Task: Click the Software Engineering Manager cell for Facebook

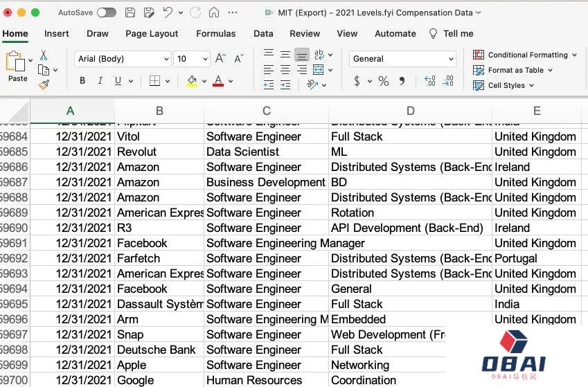Action: click(266, 244)
